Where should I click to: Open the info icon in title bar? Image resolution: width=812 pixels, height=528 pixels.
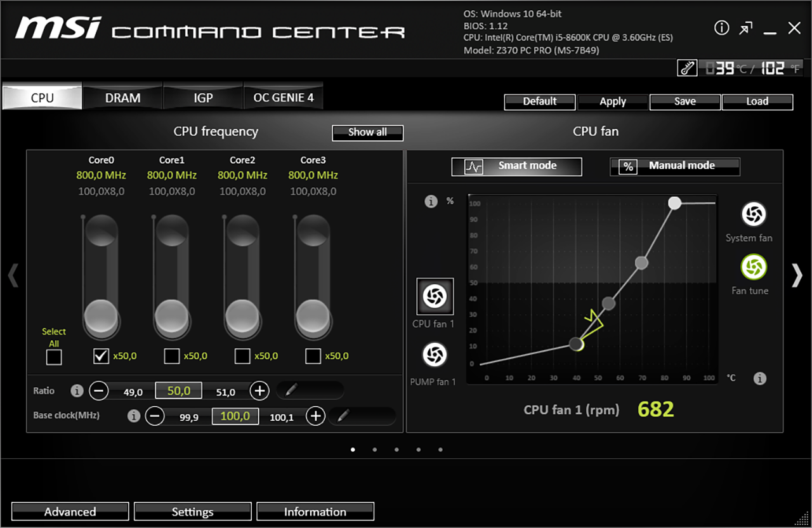coord(722,28)
